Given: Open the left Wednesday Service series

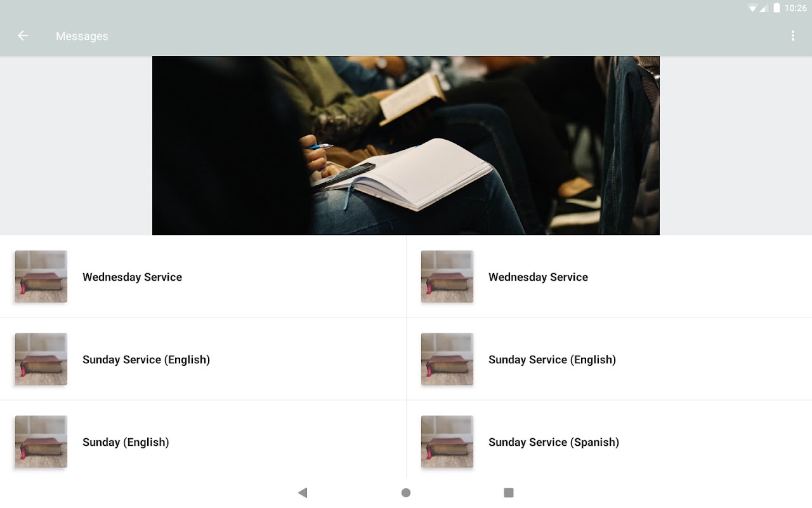Looking at the screenshot, I should (203, 277).
